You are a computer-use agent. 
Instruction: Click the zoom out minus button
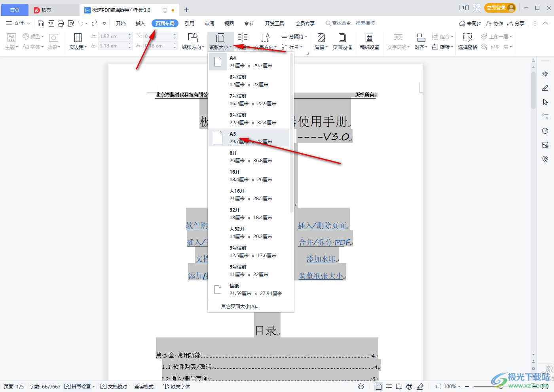click(x=467, y=386)
